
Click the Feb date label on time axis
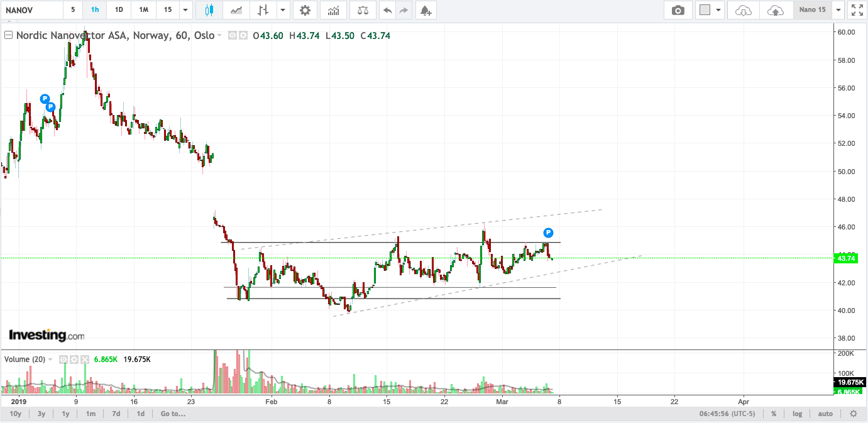point(271,401)
